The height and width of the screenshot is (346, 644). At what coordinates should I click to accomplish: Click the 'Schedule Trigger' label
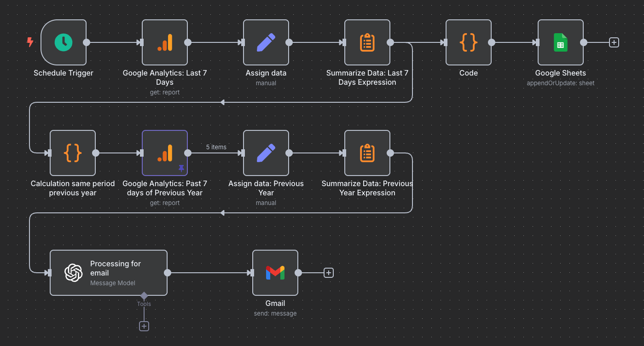click(x=64, y=73)
